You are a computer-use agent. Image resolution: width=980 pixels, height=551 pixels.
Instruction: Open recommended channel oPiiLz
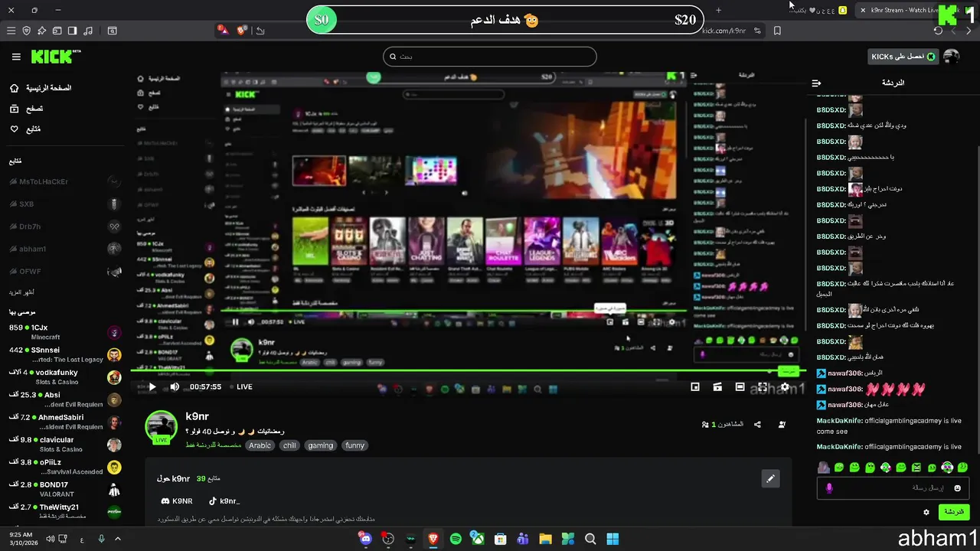(x=64, y=467)
